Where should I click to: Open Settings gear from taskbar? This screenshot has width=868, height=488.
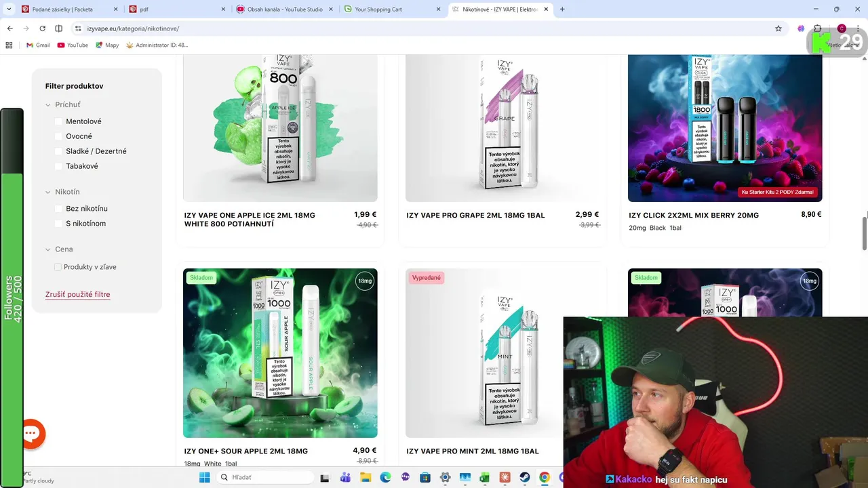click(x=445, y=477)
